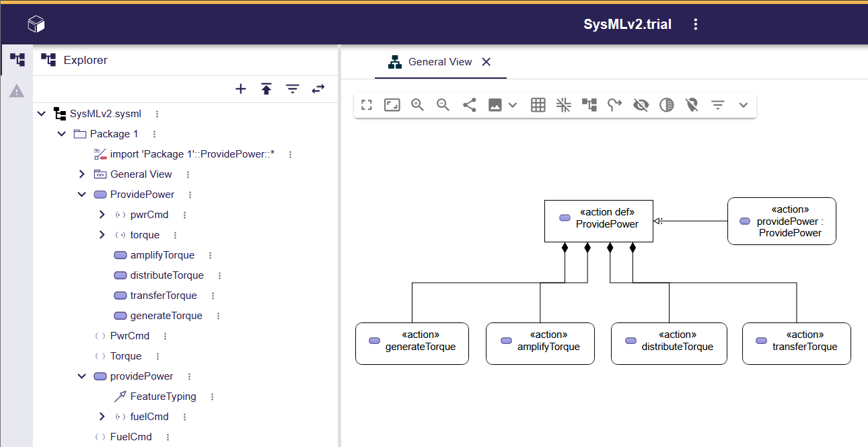
Task: Open the diagram filter icon
Action: coord(718,105)
